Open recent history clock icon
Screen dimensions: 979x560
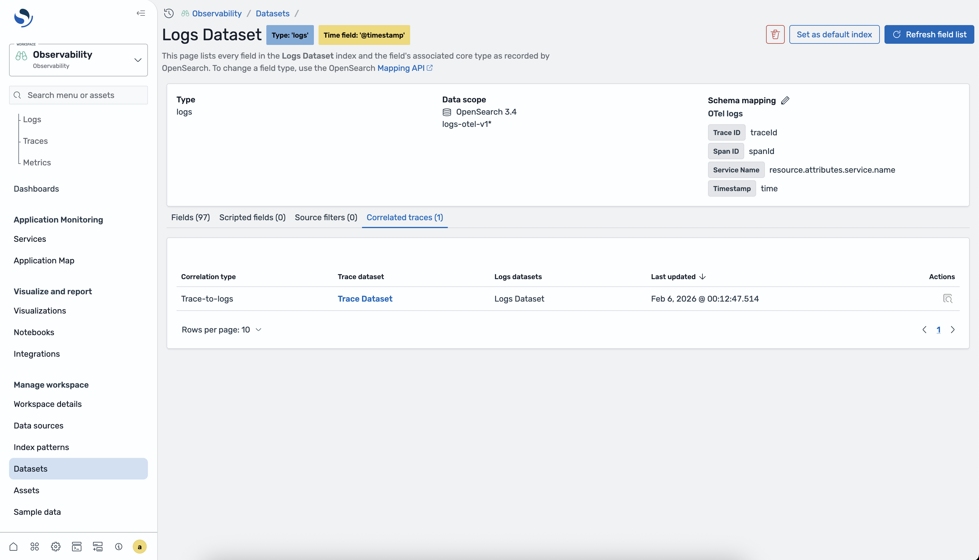coord(169,13)
